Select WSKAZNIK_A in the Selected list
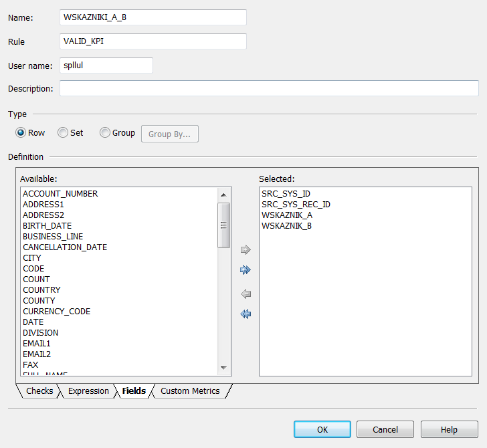 click(287, 215)
